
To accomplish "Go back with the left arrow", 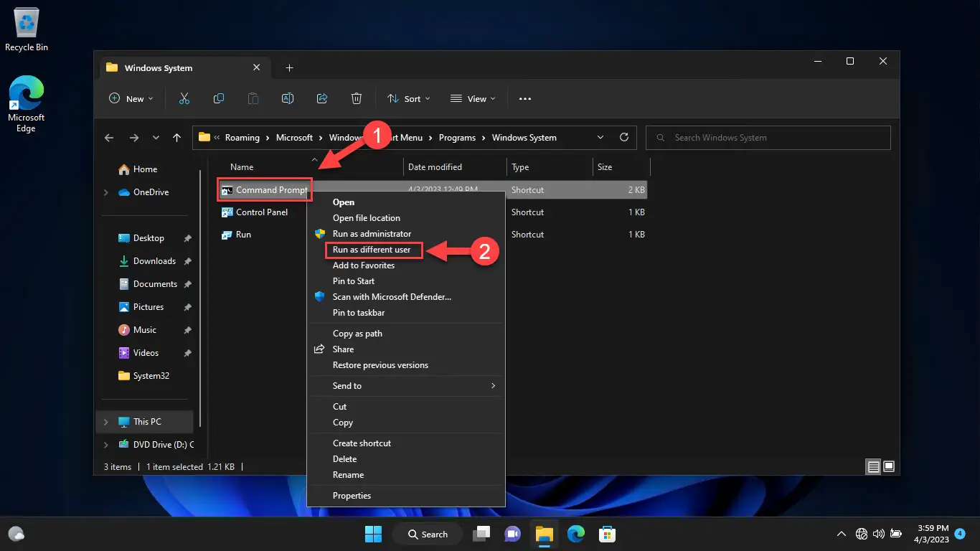I will [x=109, y=138].
